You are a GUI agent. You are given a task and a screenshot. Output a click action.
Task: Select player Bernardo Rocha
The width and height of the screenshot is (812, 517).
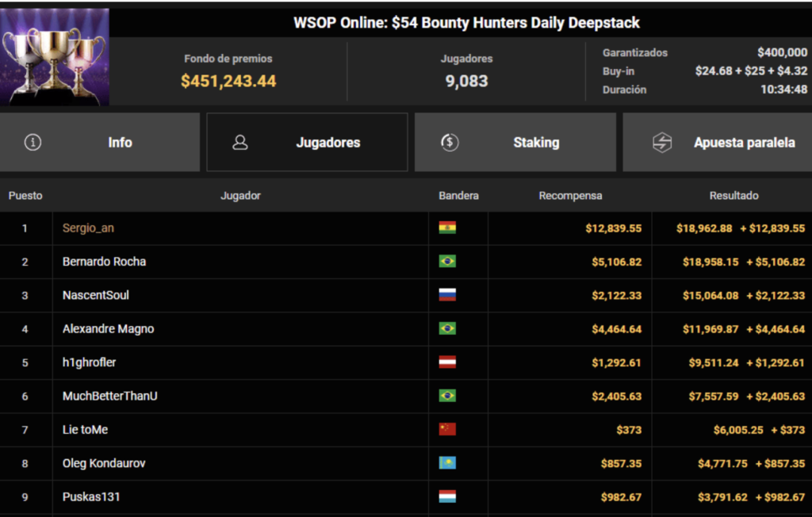[104, 262]
